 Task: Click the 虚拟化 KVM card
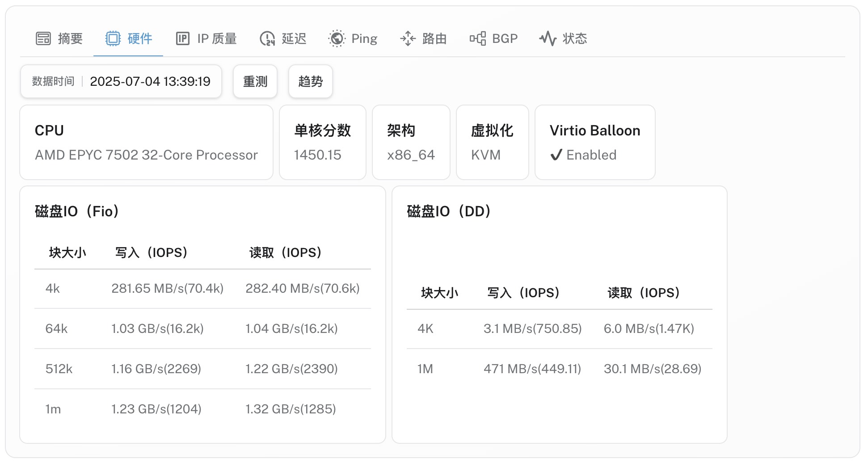point(492,143)
